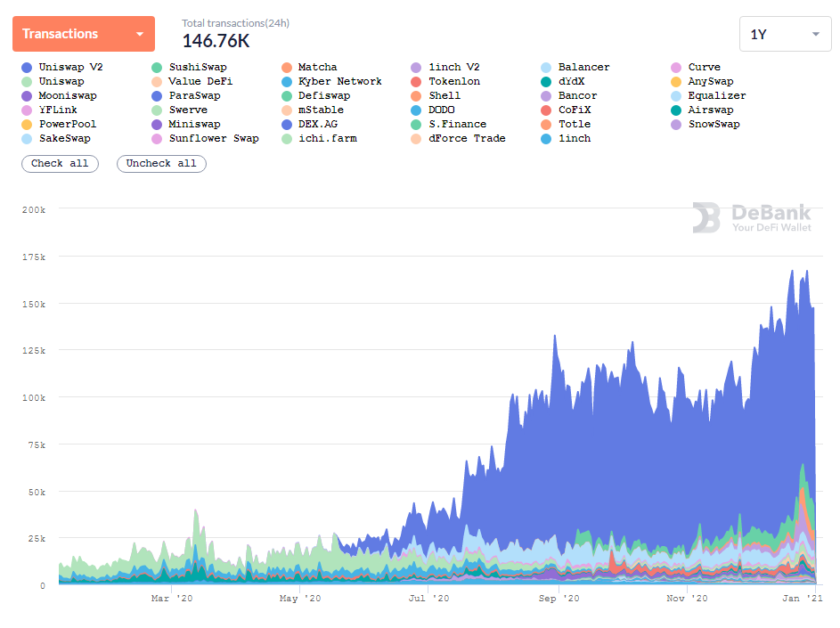Toggle Bancor in the legend
840x628 pixels.
click(x=569, y=96)
